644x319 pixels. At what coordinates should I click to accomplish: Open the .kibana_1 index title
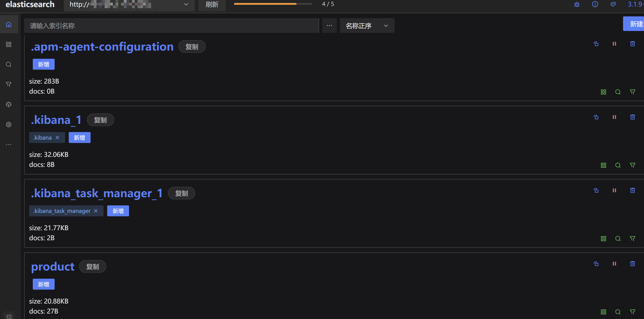56,120
